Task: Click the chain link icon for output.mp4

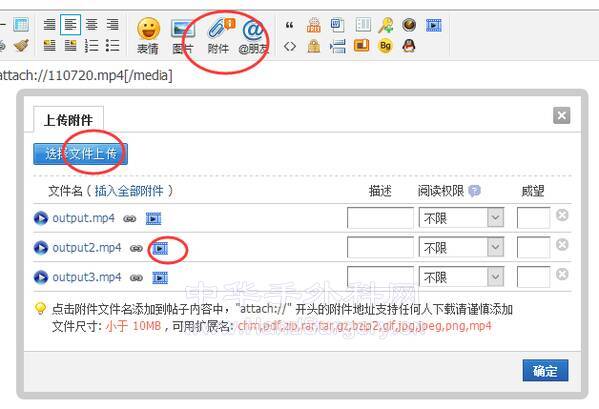Action: click(130, 219)
